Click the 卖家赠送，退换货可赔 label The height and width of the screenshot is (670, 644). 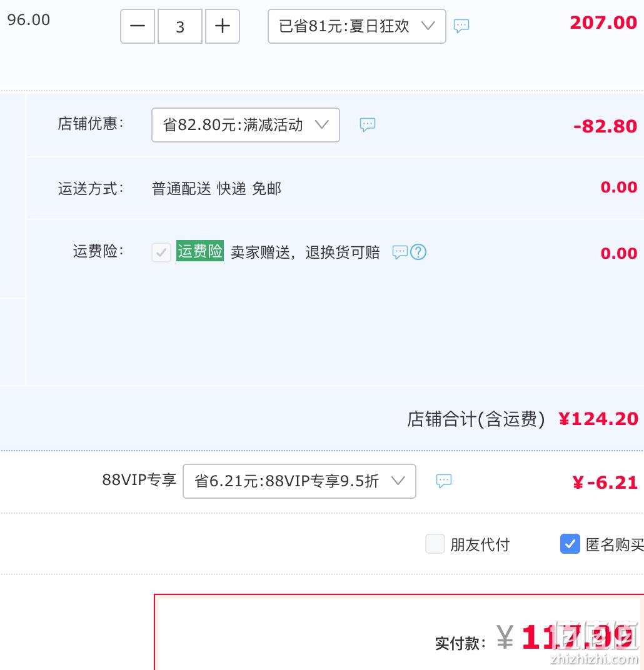pyautogui.click(x=305, y=252)
